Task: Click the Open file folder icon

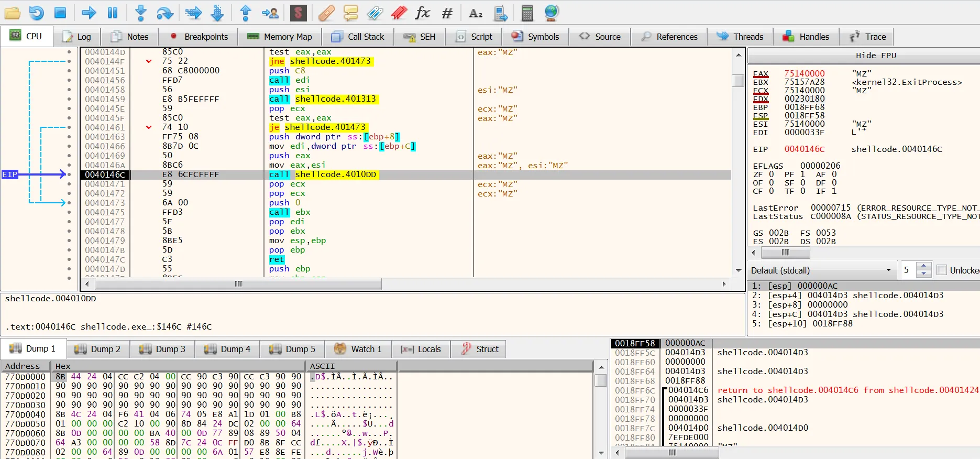Action: point(12,13)
